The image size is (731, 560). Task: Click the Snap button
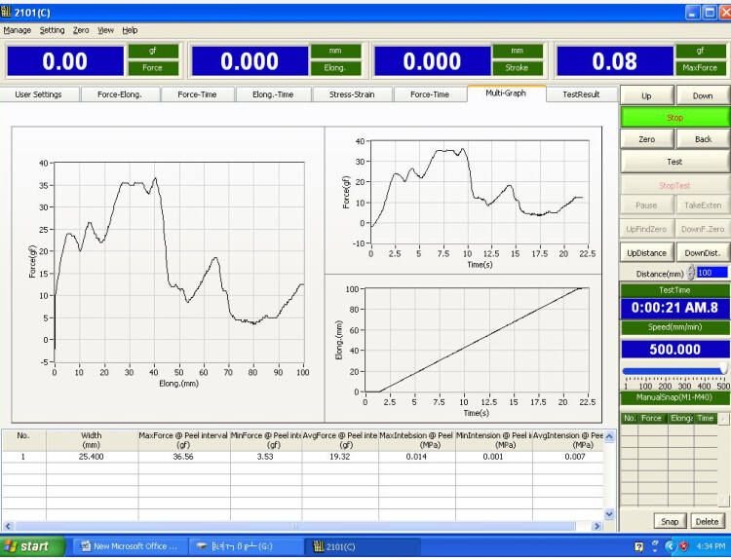(x=670, y=521)
